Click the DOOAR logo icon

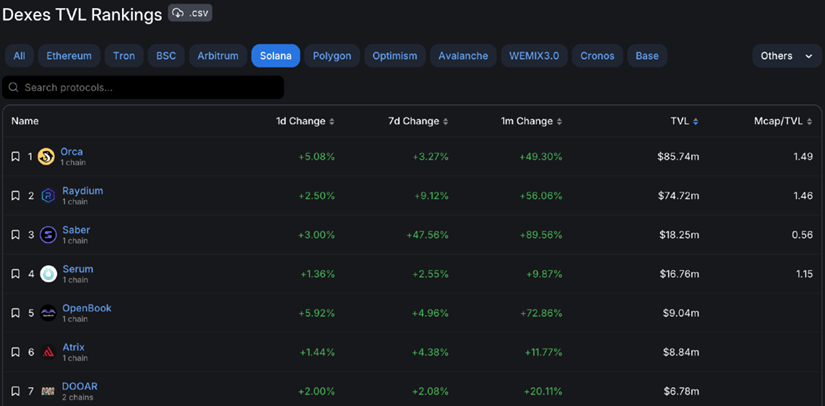tap(48, 391)
